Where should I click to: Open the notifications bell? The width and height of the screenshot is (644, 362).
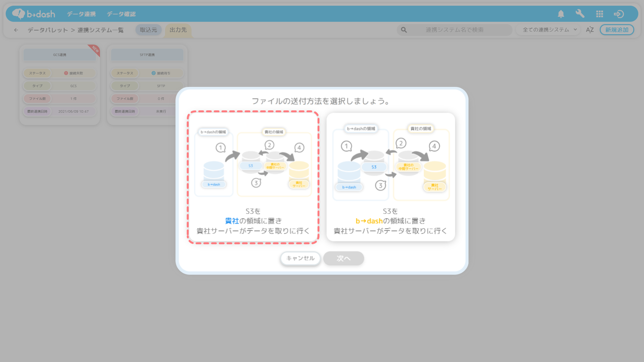(561, 14)
